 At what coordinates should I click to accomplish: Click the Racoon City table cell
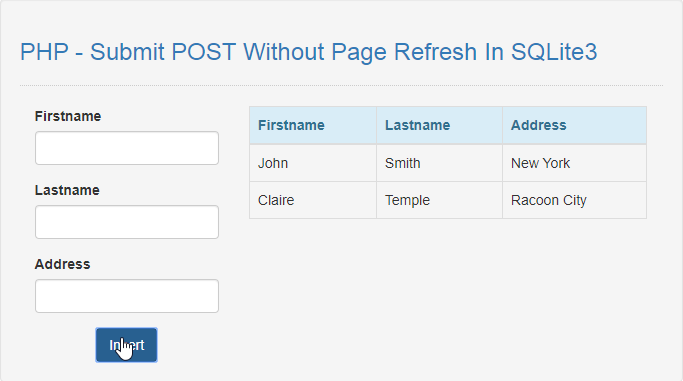click(575, 200)
